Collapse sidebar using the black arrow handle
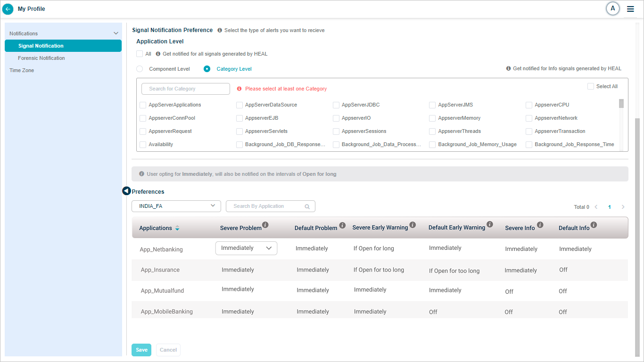 coord(126,191)
